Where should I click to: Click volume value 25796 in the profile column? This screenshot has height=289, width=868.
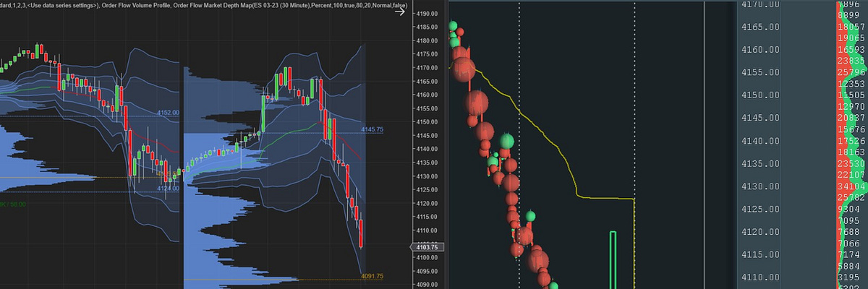point(851,72)
